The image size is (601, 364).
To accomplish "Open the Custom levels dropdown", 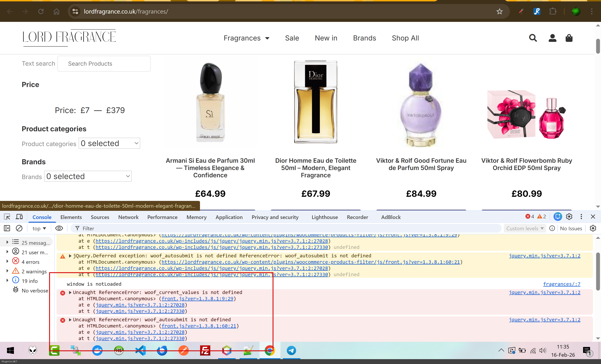I will (525, 228).
